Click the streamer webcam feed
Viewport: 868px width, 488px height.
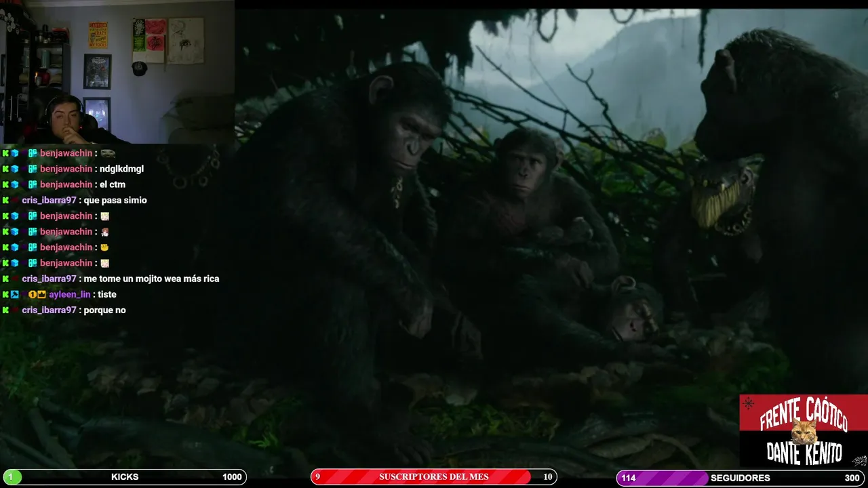pyautogui.click(x=117, y=72)
